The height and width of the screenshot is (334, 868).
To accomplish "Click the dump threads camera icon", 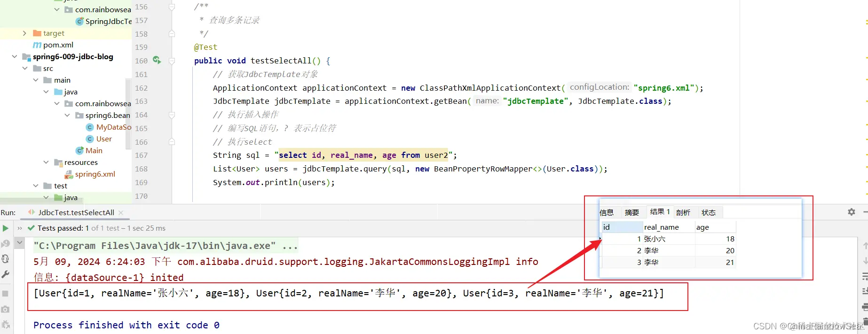I will coord(5,309).
